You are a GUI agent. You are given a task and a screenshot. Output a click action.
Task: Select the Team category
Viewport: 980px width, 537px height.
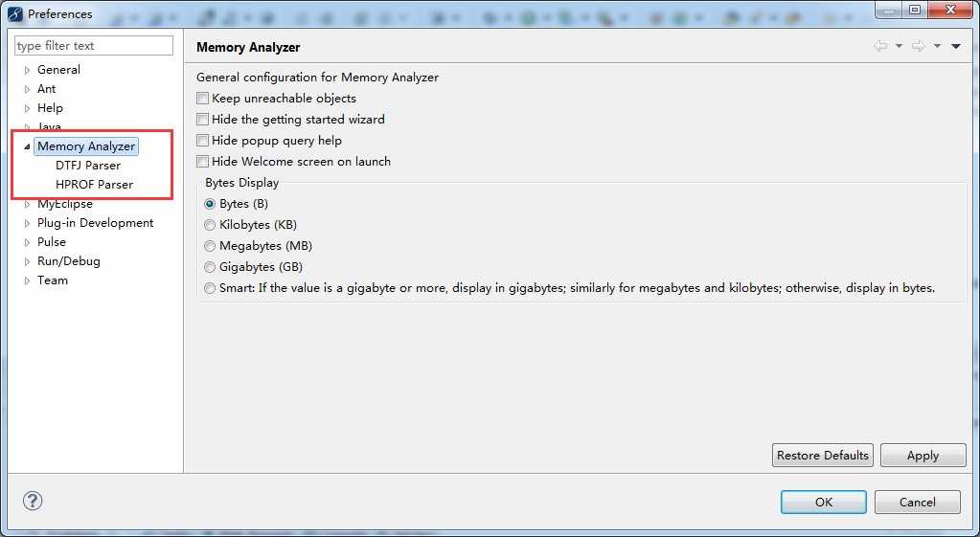tap(53, 280)
